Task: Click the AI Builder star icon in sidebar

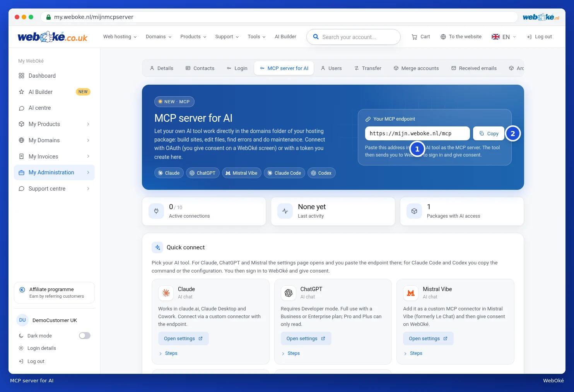Action: pyautogui.click(x=22, y=92)
